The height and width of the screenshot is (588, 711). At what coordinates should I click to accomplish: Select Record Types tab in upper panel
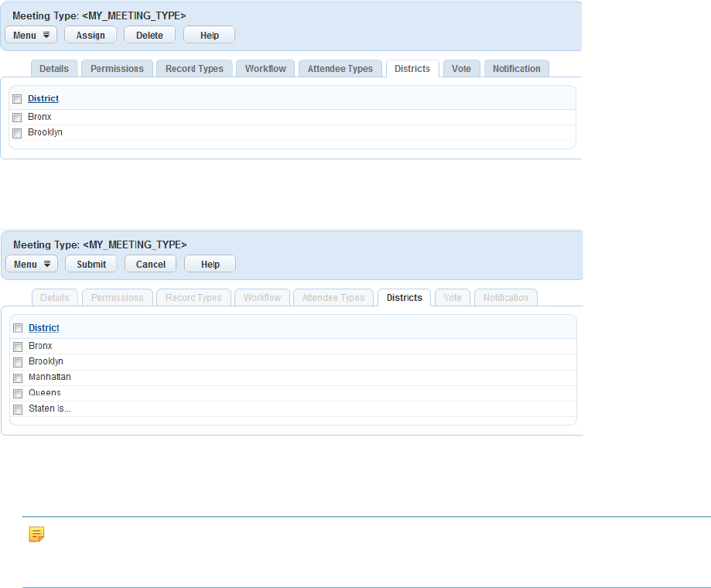click(194, 69)
